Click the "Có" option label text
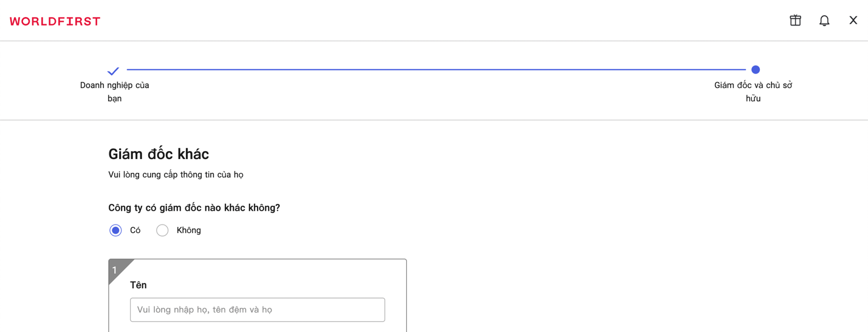This screenshot has width=868, height=332. [x=135, y=231]
